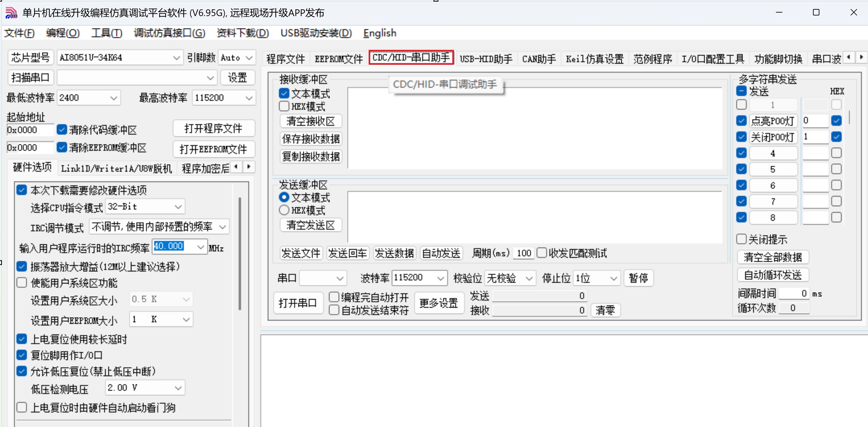Click the 自动循环发送 button
This screenshot has width=868, height=427.
tap(773, 275)
